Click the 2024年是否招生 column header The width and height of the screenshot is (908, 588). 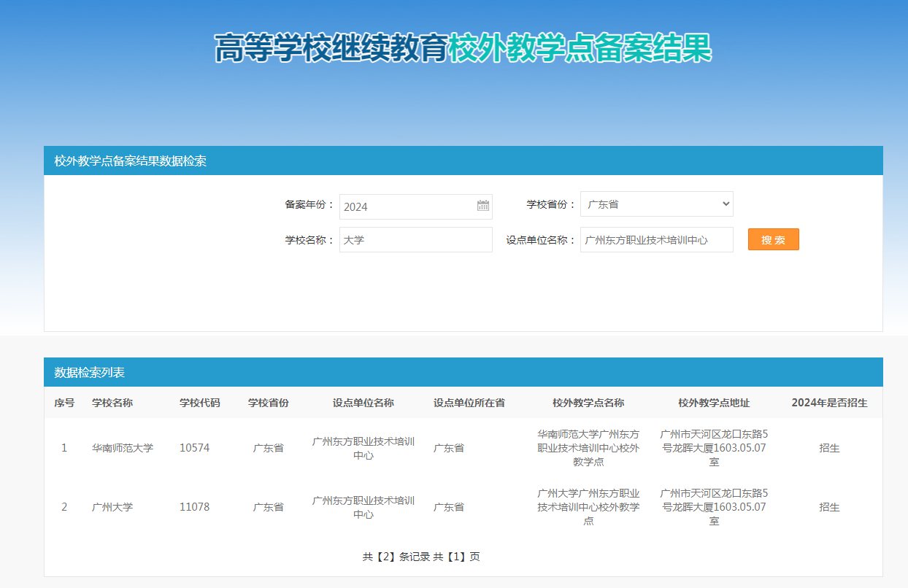tap(829, 403)
